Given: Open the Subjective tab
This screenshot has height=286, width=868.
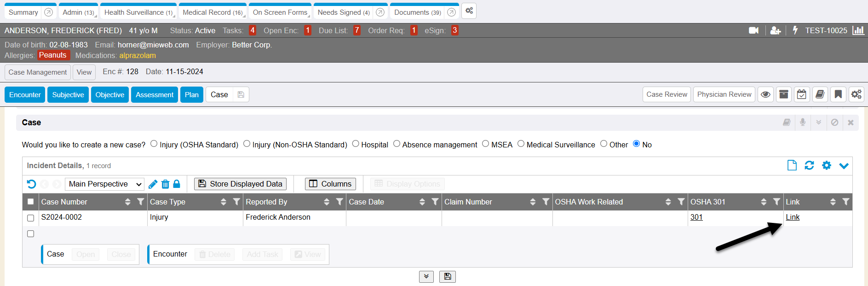Looking at the screenshot, I should [x=68, y=95].
